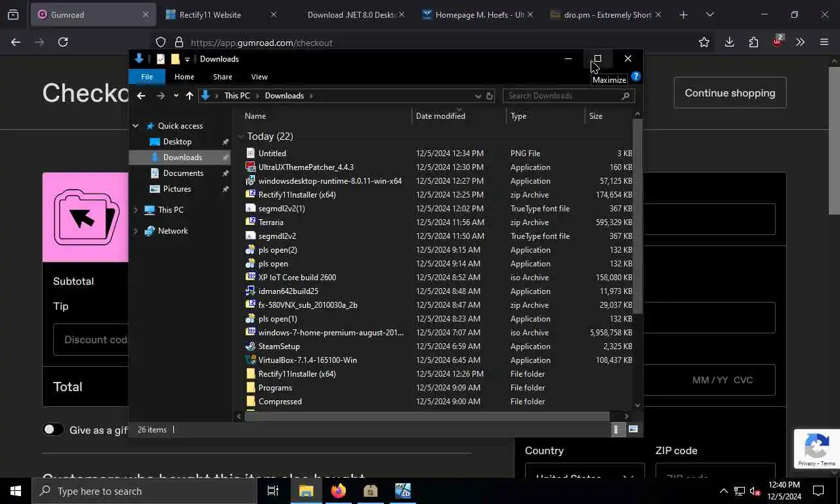Image resolution: width=840 pixels, height=504 pixels.
Task: Select the VirtualBox-7.1.4-165100-Win installer icon
Action: [250, 360]
